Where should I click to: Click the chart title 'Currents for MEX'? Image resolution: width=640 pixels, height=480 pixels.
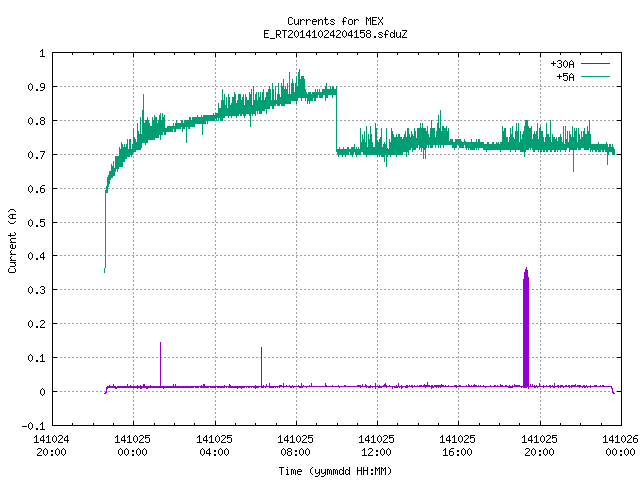(x=335, y=21)
